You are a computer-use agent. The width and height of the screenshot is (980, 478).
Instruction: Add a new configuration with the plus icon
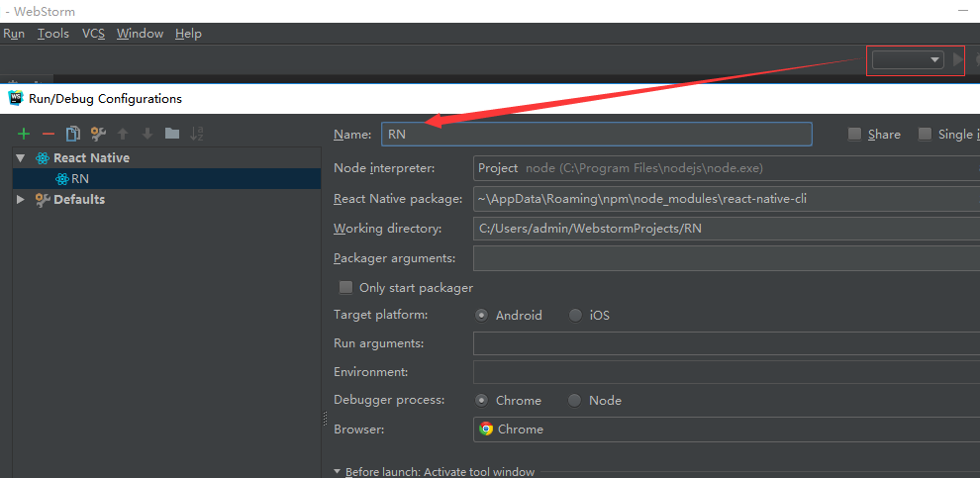pos(24,134)
